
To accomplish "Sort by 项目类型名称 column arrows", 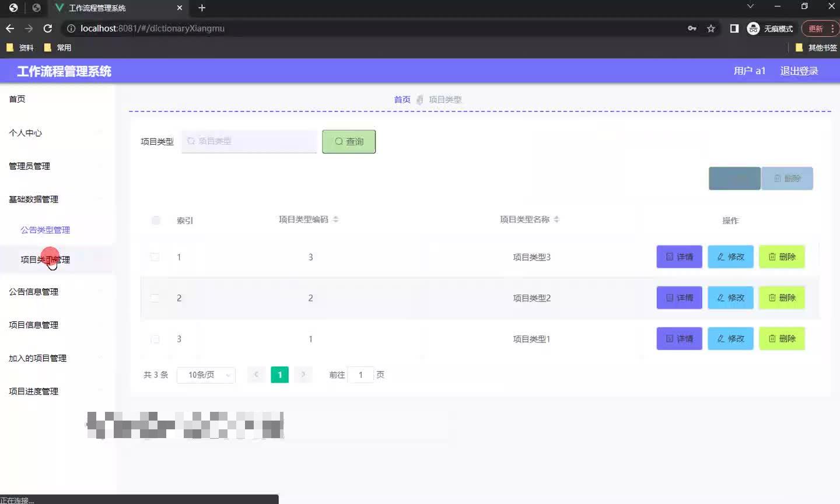I will [556, 219].
